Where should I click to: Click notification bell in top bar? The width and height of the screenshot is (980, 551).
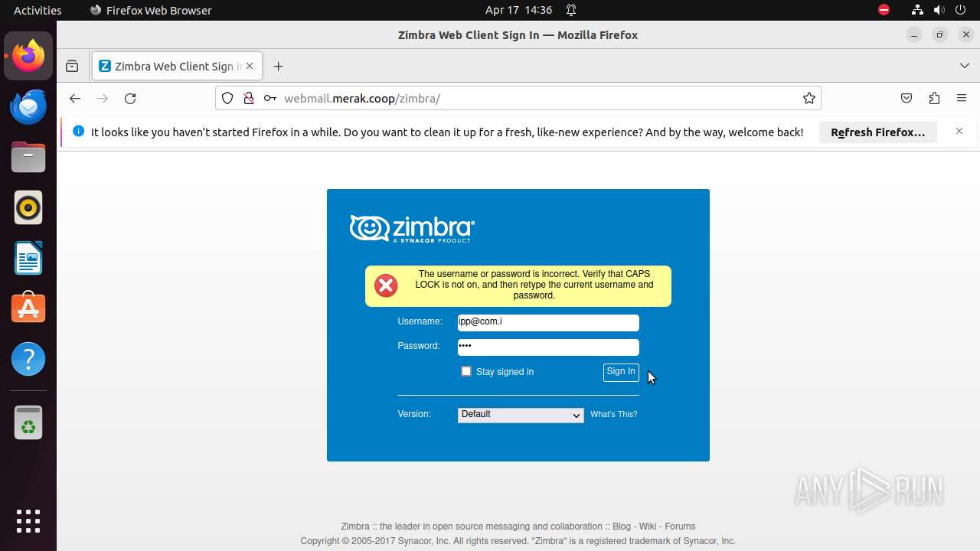(571, 10)
